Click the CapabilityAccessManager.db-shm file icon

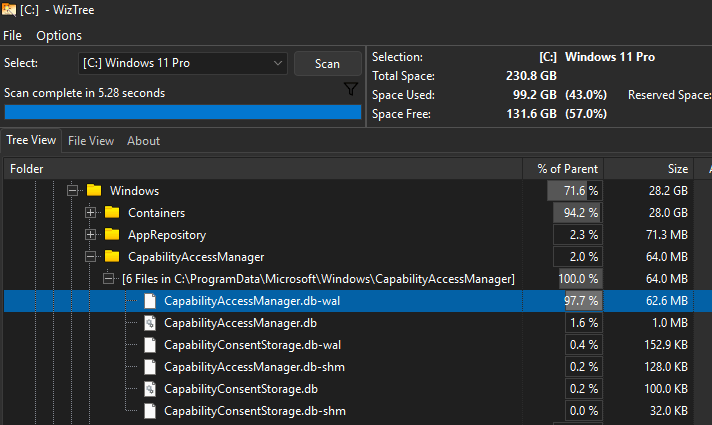point(150,367)
